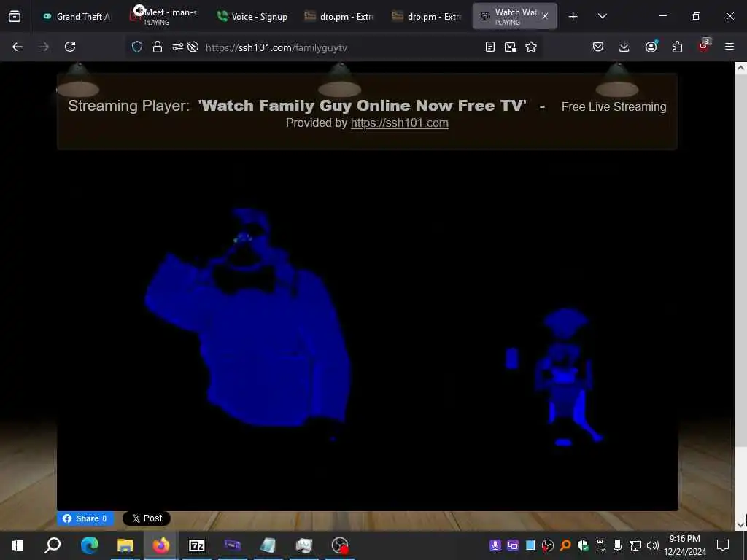Reload the ssh101.com page
Screen dimensions: 747x560
click(70, 47)
